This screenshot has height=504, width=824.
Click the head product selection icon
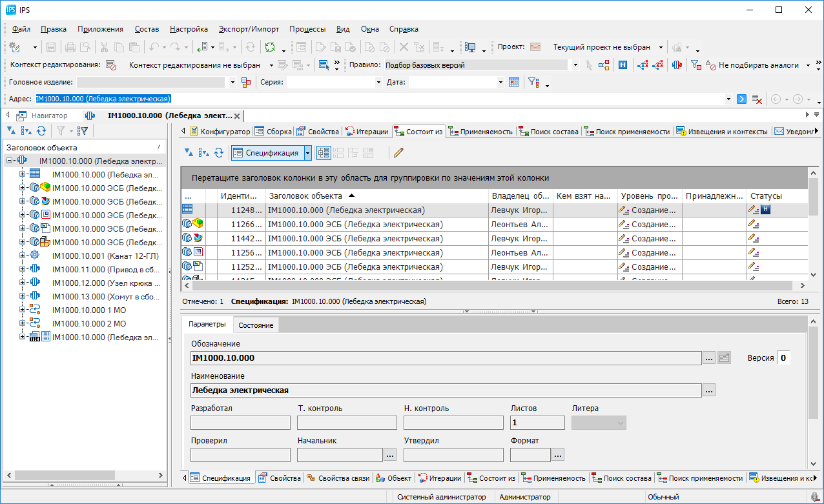point(245,83)
